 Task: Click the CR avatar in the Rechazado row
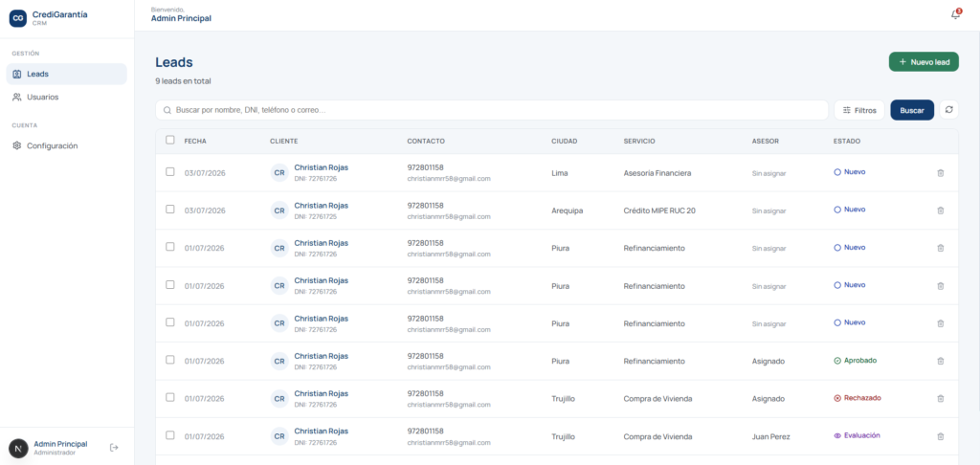click(x=279, y=399)
